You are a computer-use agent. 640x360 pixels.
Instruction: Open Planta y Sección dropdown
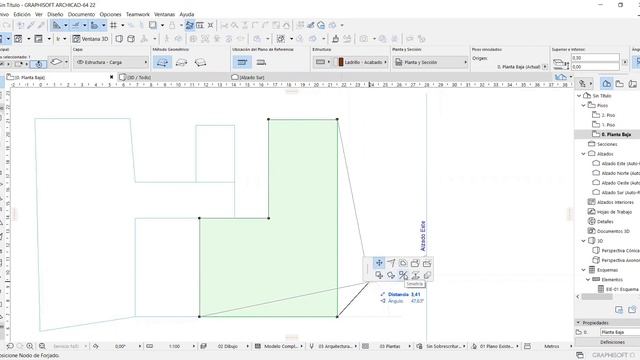[430, 62]
